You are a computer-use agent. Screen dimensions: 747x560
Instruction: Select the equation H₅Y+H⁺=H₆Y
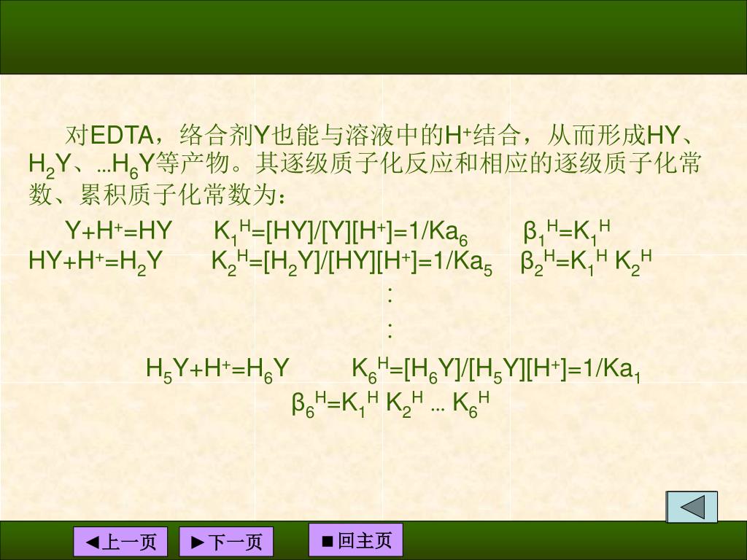[217, 370]
